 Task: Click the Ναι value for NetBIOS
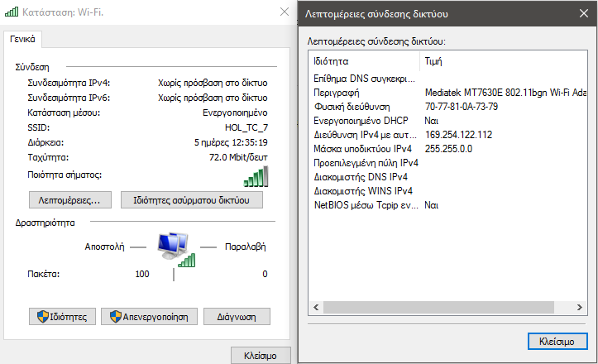coord(432,205)
